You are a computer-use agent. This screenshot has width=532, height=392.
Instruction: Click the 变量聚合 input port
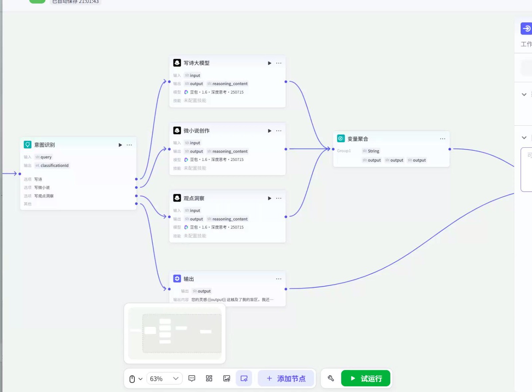[333, 149]
